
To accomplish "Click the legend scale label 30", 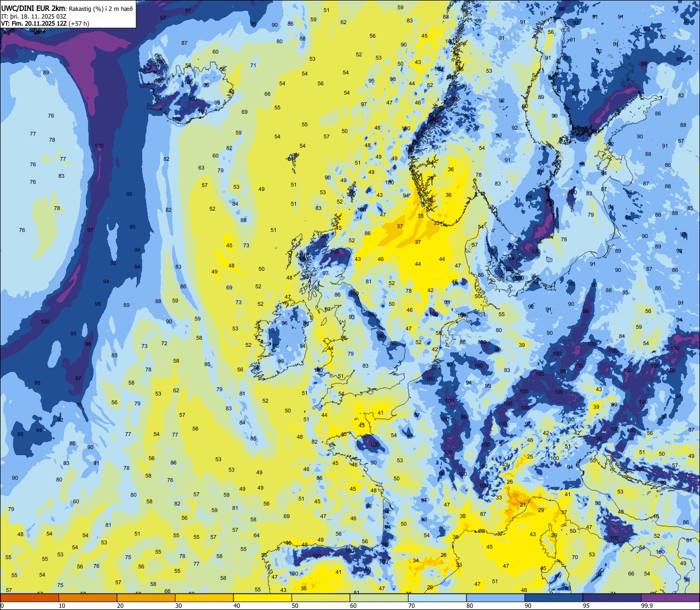I will (178, 606).
